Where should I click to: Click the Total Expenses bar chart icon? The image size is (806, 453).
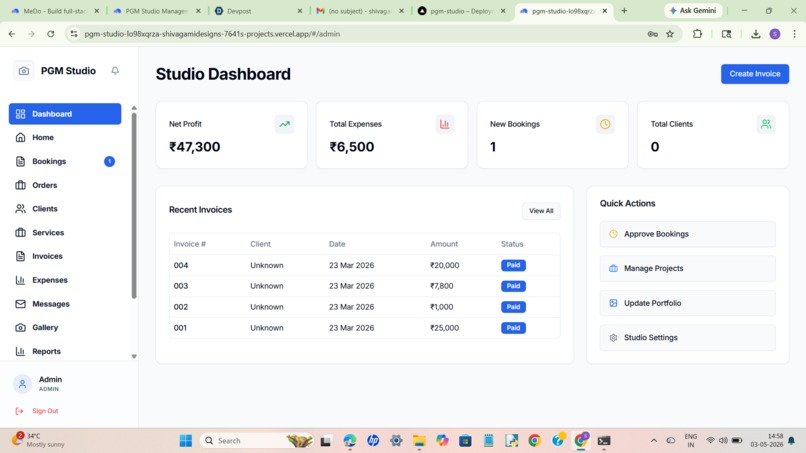(445, 124)
